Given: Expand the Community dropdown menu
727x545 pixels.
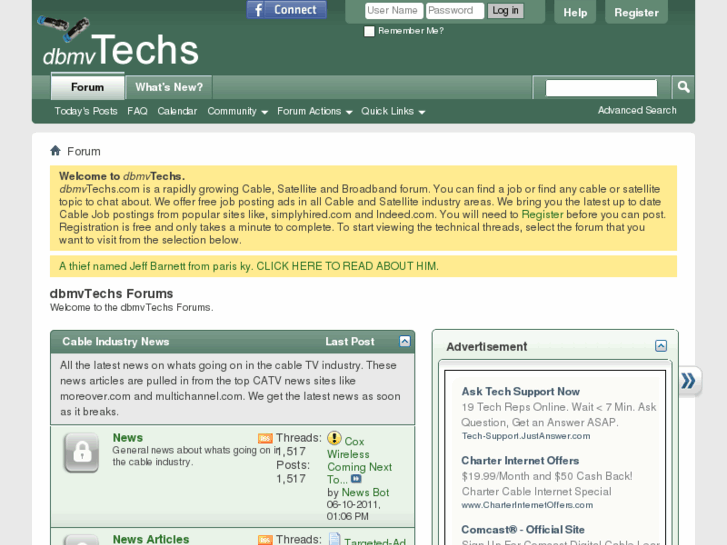Looking at the screenshot, I should click(x=237, y=111).
